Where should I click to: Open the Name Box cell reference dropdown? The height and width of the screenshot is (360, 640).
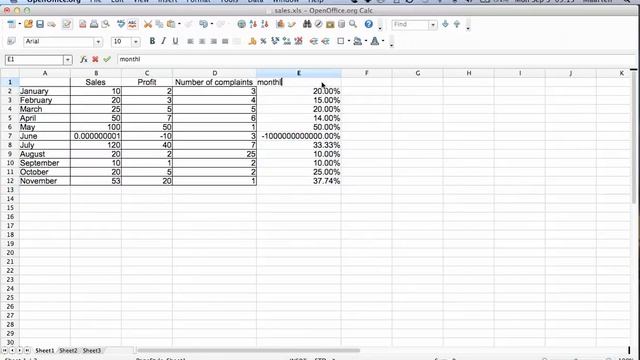pyautogui.click(x=67, y=60)
